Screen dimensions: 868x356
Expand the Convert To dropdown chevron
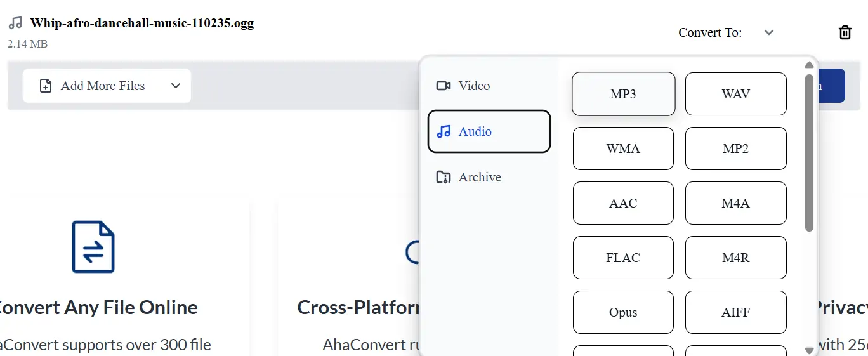tap(769, 32)
